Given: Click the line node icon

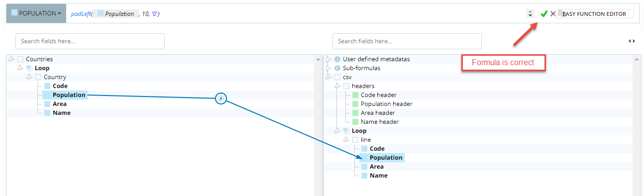Looking at the screenshot, I should pyautogui.click(x=355, y=140).
